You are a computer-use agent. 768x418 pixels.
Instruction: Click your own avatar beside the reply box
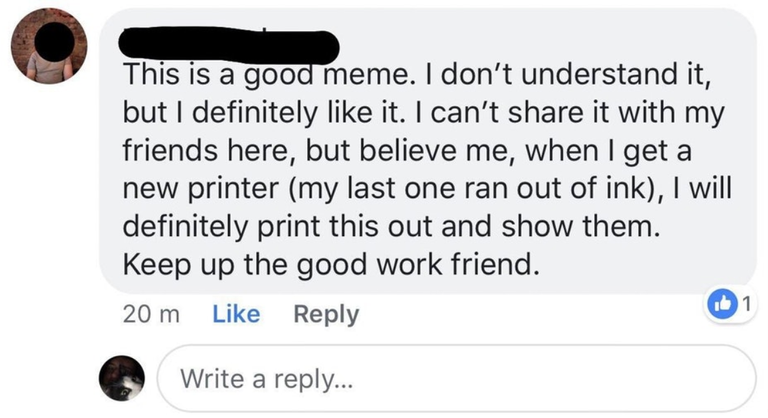(123, 380)
